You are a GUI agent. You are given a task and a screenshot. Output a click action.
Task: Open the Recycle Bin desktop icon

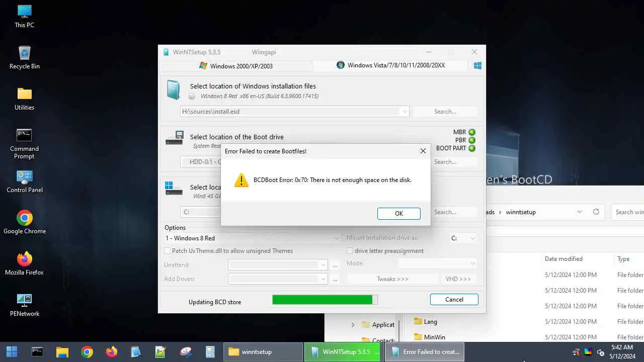point(24,57)
